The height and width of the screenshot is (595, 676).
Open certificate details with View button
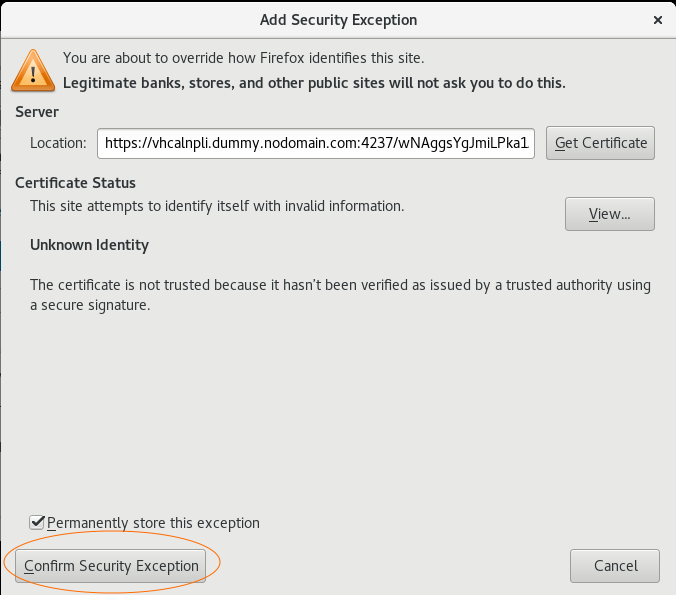[x=610, y=214]
